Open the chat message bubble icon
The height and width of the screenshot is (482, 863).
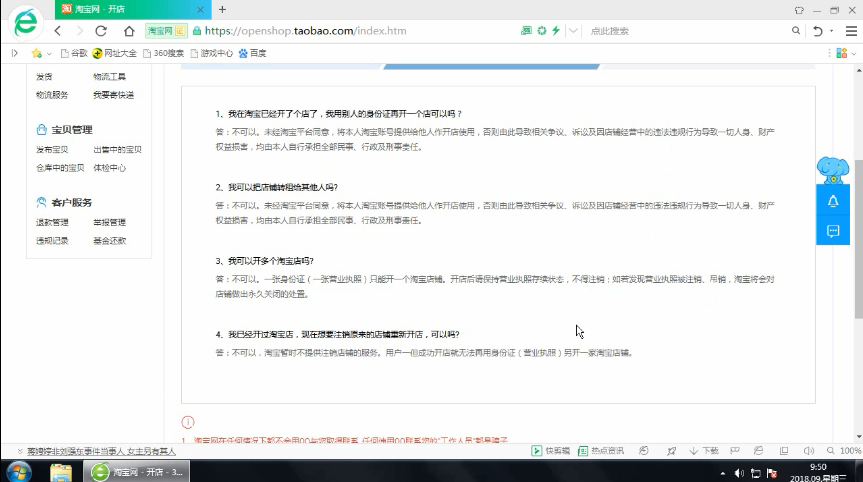[x=833, y=231]
